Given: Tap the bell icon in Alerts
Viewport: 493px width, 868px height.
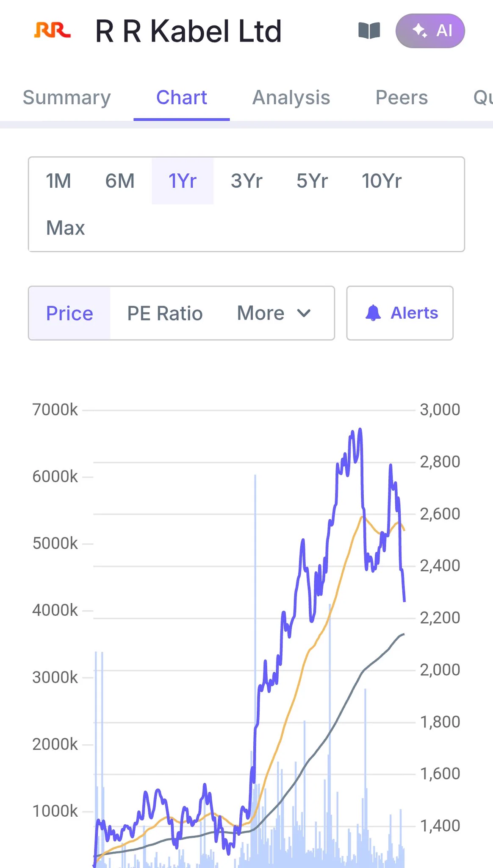Looking at the screenshot, I should [373, 313].
